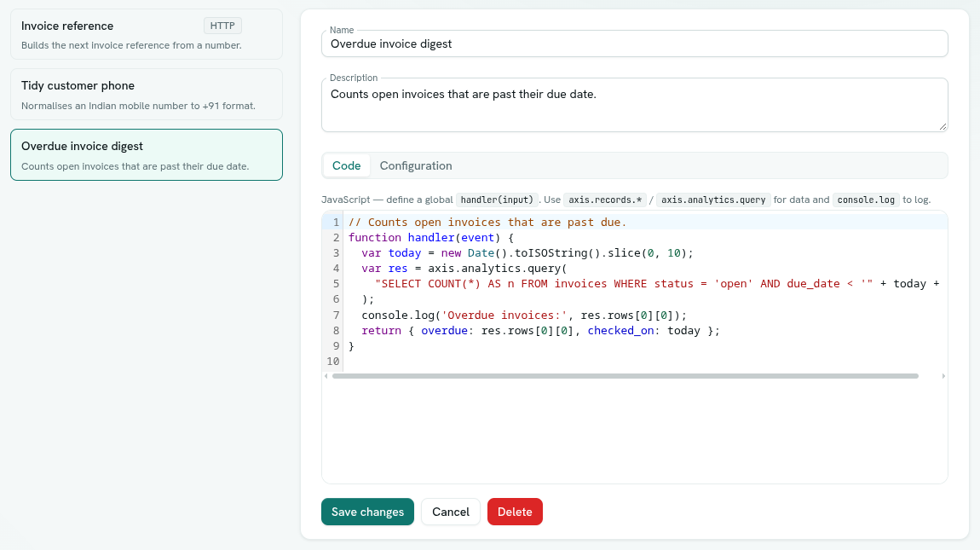Click the Save changes button
980x550 pixels.
pos(367,512)
